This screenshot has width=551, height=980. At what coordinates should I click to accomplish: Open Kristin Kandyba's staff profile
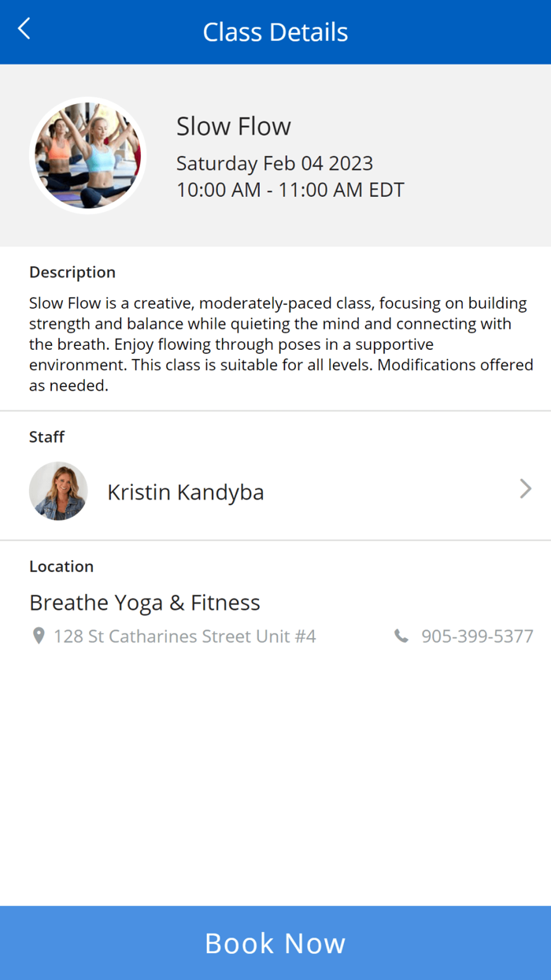point(185,492)
